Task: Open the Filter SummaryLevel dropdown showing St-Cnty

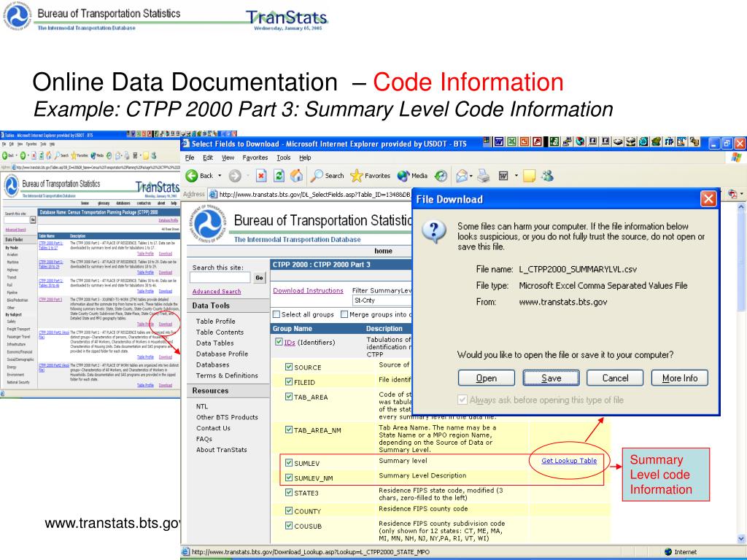Action: [x=382, y=300]
